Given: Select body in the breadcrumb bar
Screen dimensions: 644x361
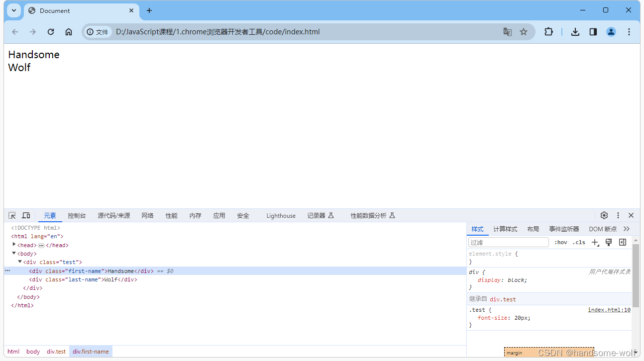Looking at the screenshot, I should 33,352.
